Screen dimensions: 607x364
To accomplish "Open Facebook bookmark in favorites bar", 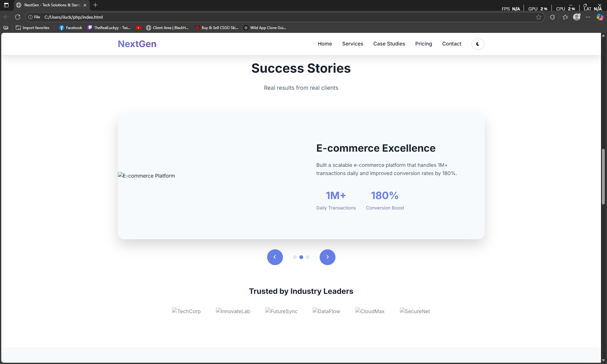I will point(71,28).
